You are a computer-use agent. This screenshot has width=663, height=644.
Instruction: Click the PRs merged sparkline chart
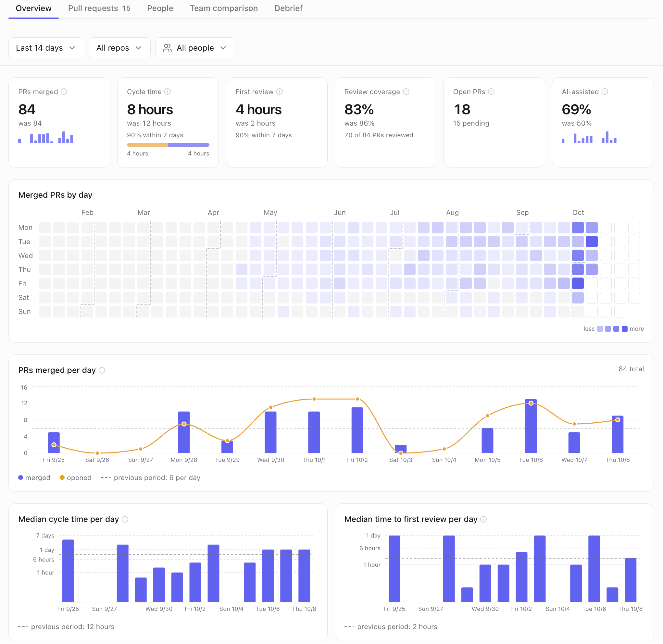click(x=46, y=137)
